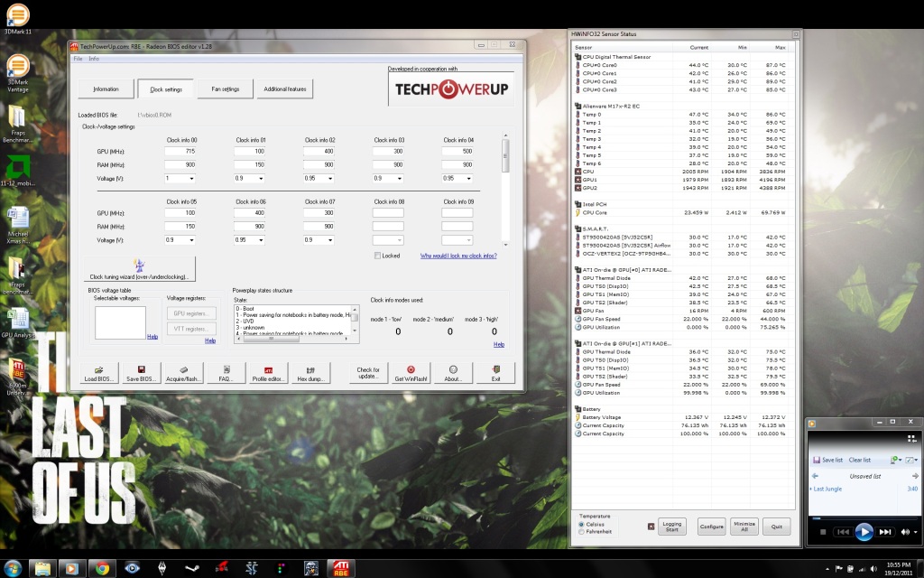The height and width of the screenshot is (578, 924).
Task: Select the Celsius temperature option
Action: [582, 524]
